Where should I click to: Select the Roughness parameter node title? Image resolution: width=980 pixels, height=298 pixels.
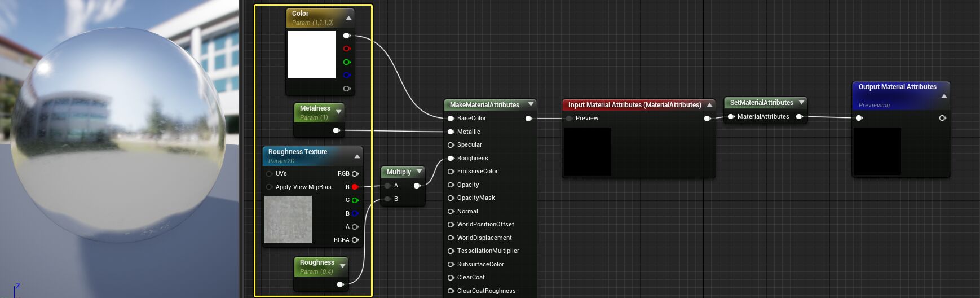point(316,262)
